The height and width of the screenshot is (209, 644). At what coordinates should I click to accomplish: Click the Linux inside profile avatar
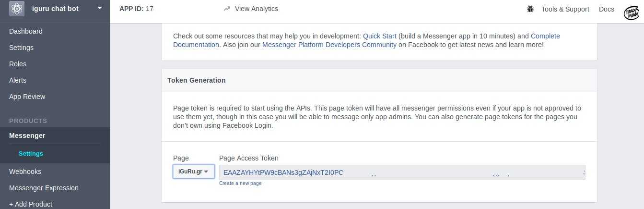pos(632,13)
